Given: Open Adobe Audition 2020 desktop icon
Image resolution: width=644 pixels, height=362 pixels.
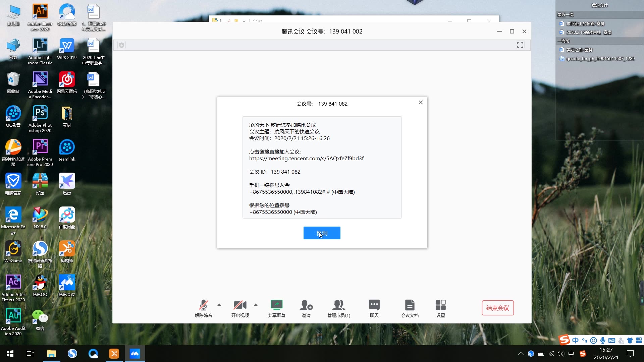Looking at the screenshot, I should [13, 322].
